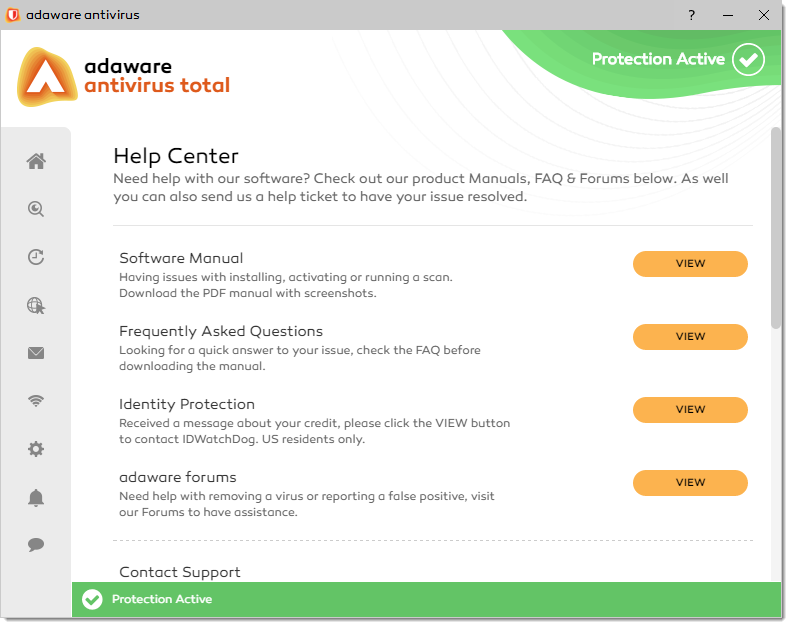The height and width of the screenshot is (626, 790).
Task: Open the Scan Computer magnifier icon
Action: coord(36,209)
